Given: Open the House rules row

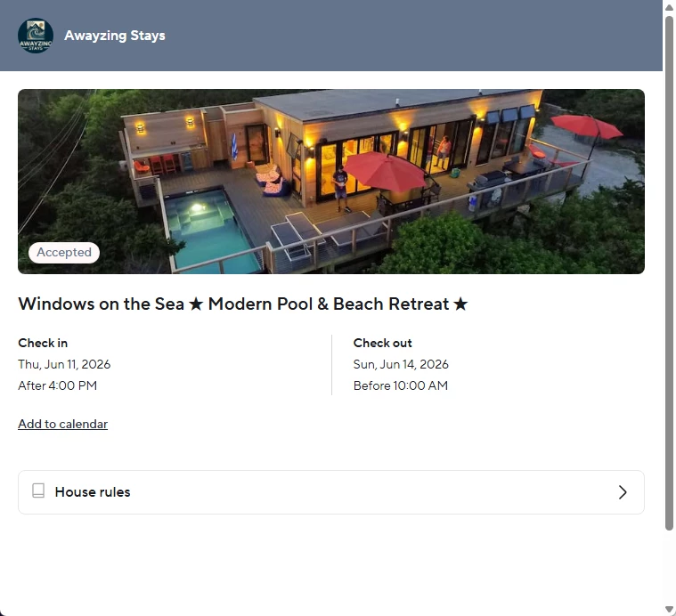Looking at the screenshot, I should pos(331,492).
